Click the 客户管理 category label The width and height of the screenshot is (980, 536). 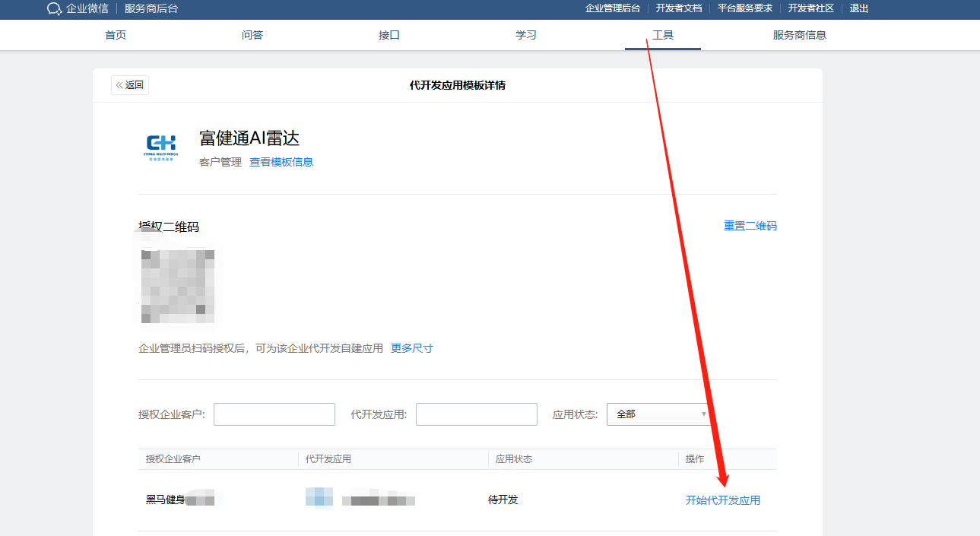point(220,162)
